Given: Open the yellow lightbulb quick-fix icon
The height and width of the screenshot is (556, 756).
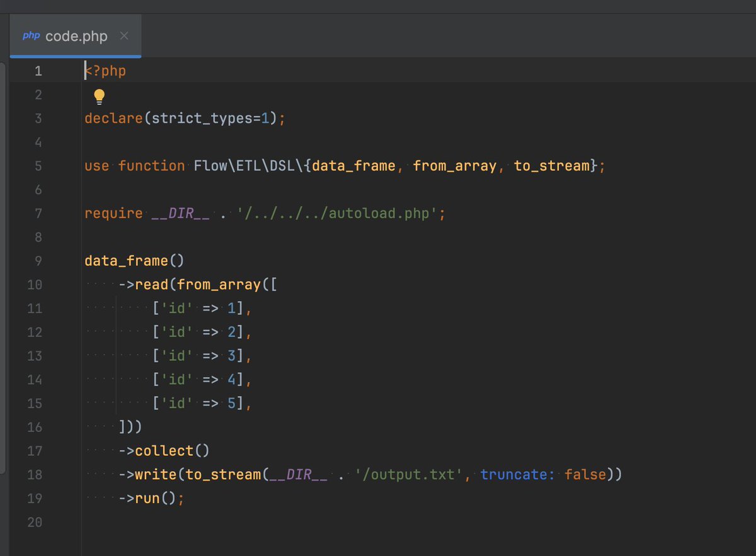Looking at the screenshot, I should click(99, 96).
